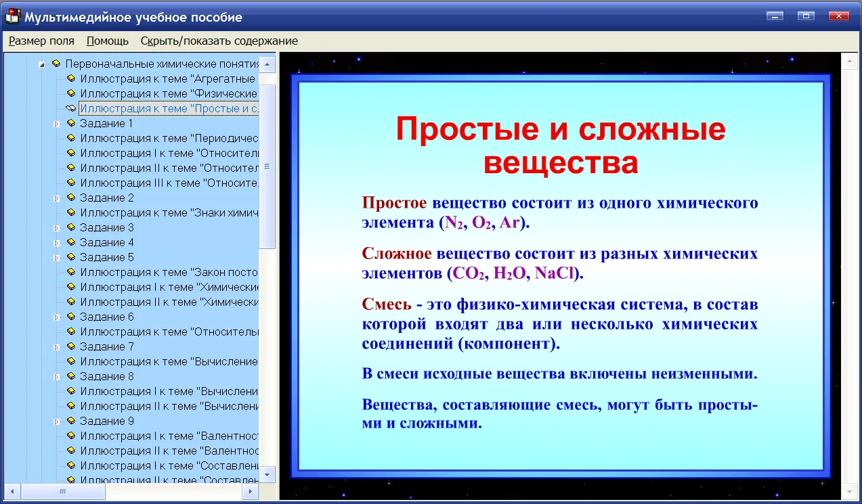Click book icon of Иллюстрация I "Химические" row
This screenshot has height=504, width=862.
pos(70,288)
